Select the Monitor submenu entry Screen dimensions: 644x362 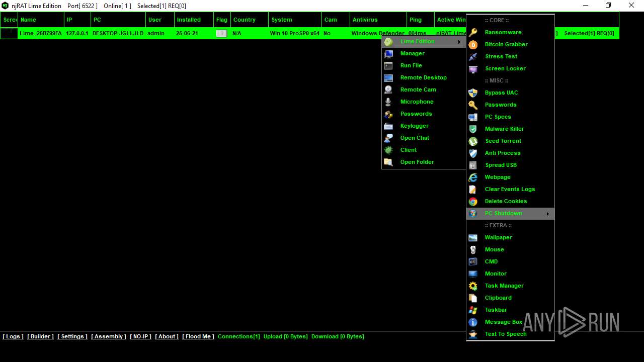point(511,274)
